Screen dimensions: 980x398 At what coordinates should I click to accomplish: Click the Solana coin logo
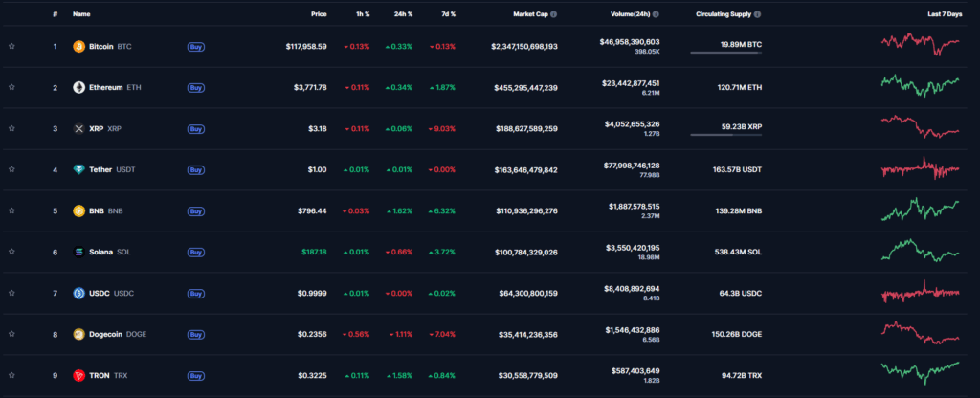tap(78, 252)
